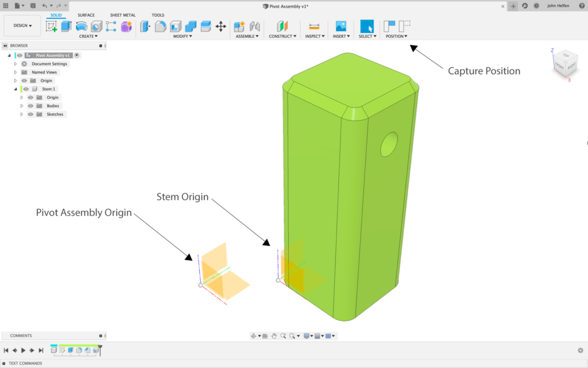Screen dimensions: 588x368
Task: Open the Surface tab
Action: click(x=86, y=15)
